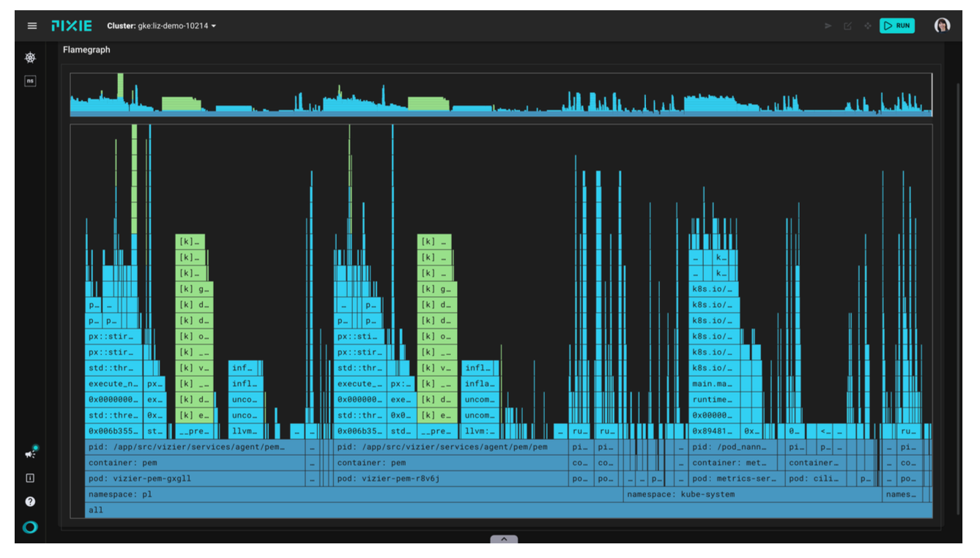Image resolution: width=980 pixels, height=558 pixels.
Task: Select 'container: pem' under pod vizier-pem-r8v6j
Action: pyautogui.click(x=452, y=463)
